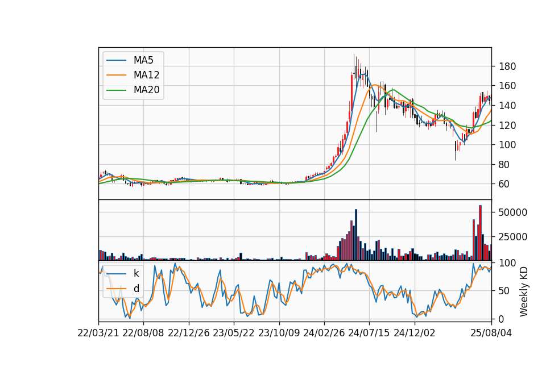Click the 22/03/21 date tick label

[98, 333]
